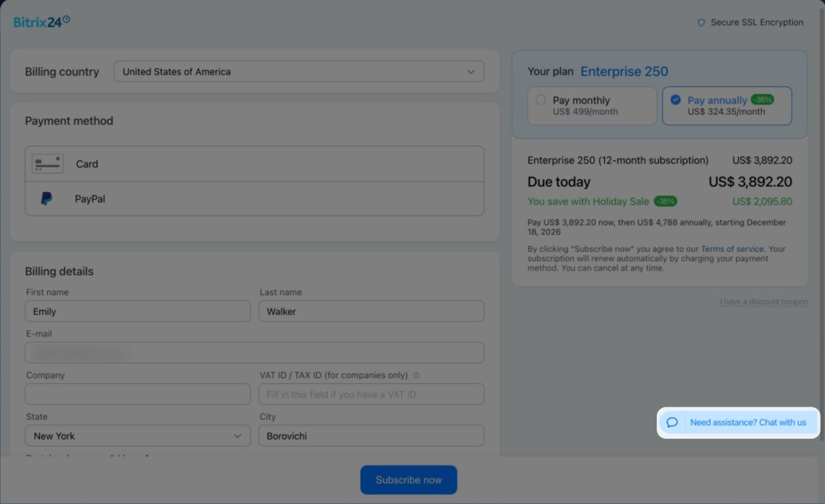Click I have a discount coupon

point(764,302)
